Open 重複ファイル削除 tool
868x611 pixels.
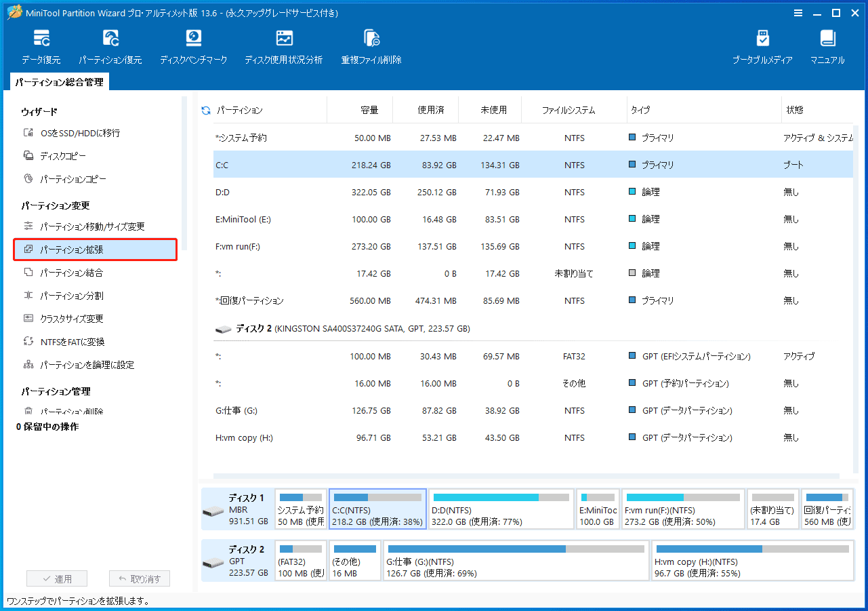(371, 47)
